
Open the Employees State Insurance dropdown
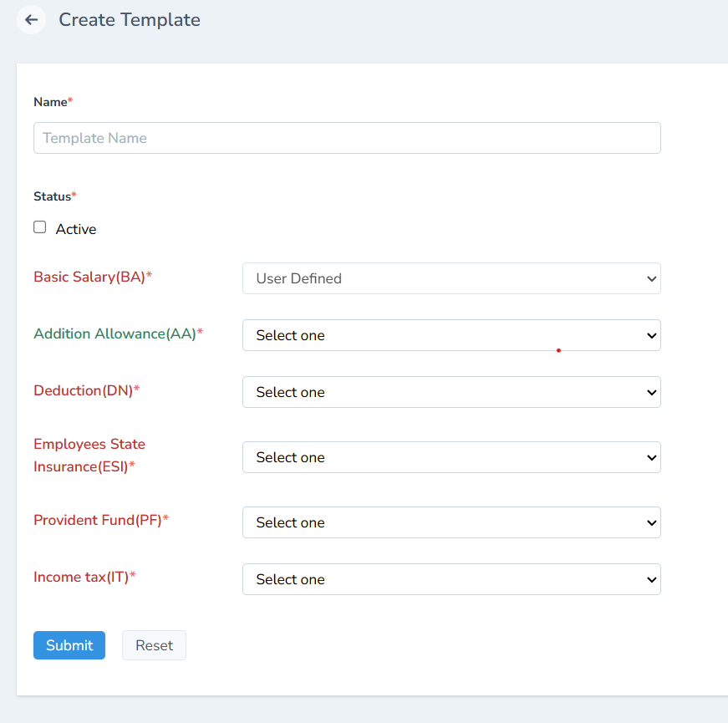pyautogui.click(x=451, y=457)
